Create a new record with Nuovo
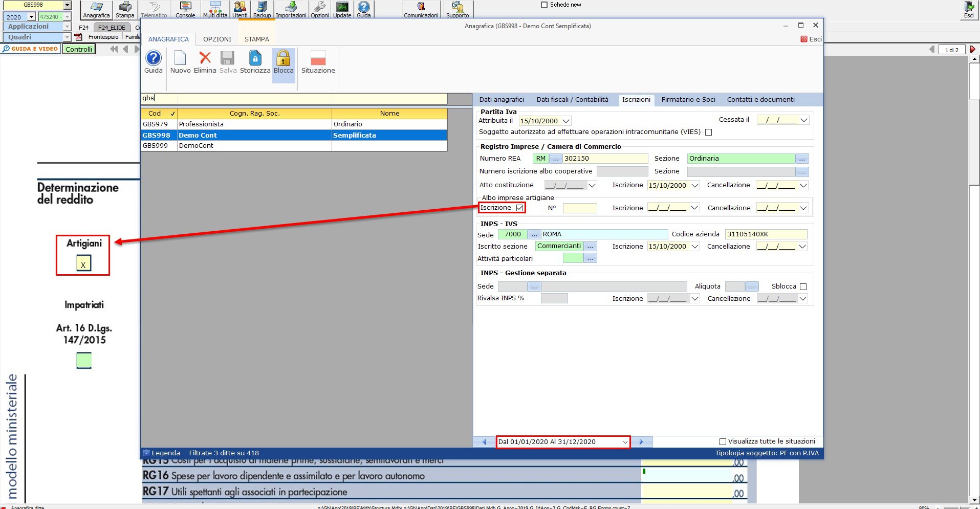The width and height of the screenshot is (980, 509). (180, 62)
